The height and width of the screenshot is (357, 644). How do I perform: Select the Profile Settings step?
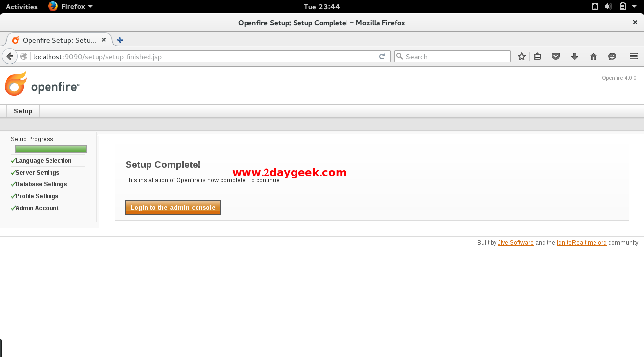tap(37, 196)
